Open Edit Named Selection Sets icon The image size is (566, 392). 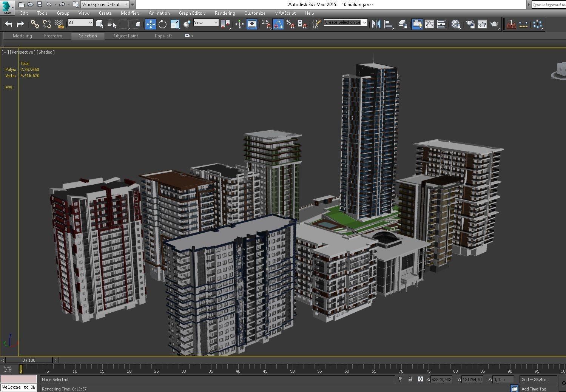(x=316, y=24)
